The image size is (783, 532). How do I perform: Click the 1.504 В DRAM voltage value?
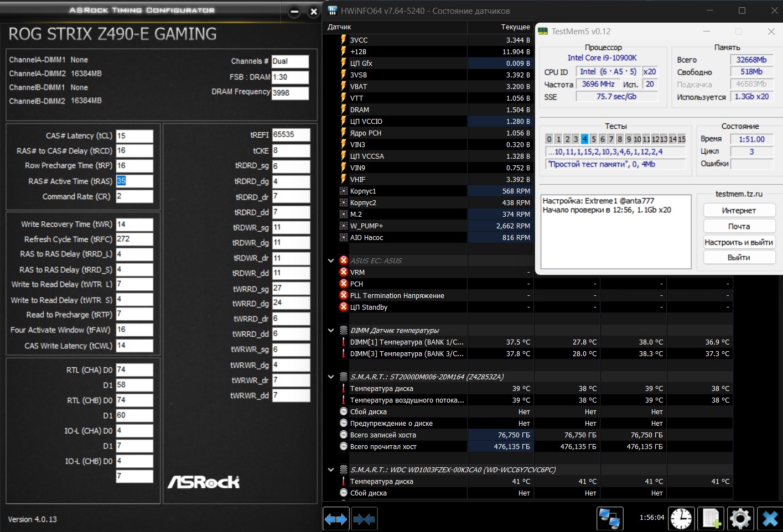[518, 109]
